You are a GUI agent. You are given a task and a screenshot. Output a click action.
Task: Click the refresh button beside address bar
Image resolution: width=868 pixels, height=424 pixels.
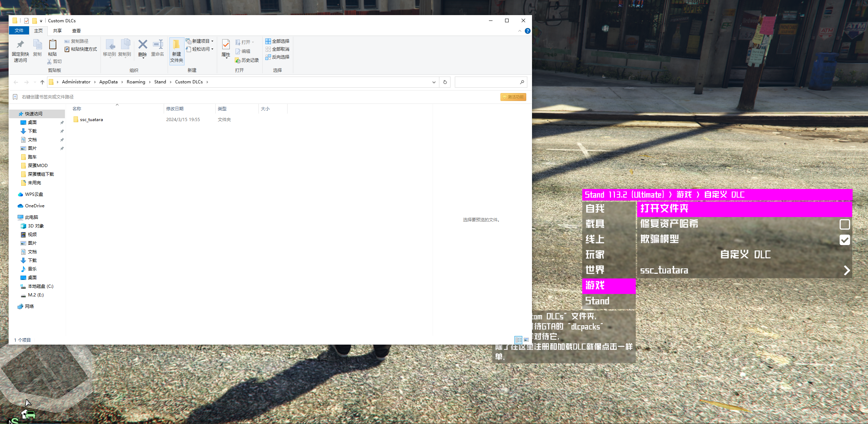(445, 82)
